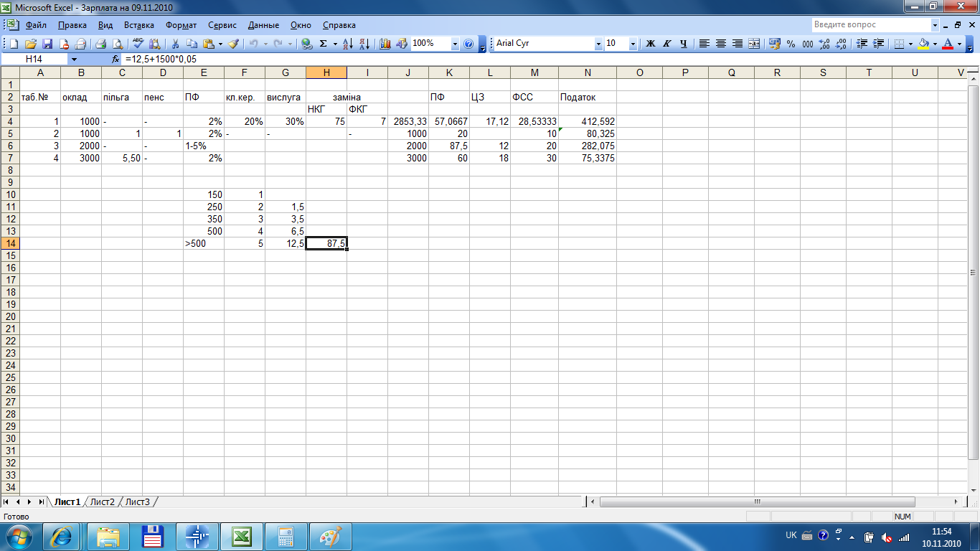Screen dimensions: 980x551
Task: Open Calculator from taskbar
Action: pyautogui.click(x=286, y=536)
